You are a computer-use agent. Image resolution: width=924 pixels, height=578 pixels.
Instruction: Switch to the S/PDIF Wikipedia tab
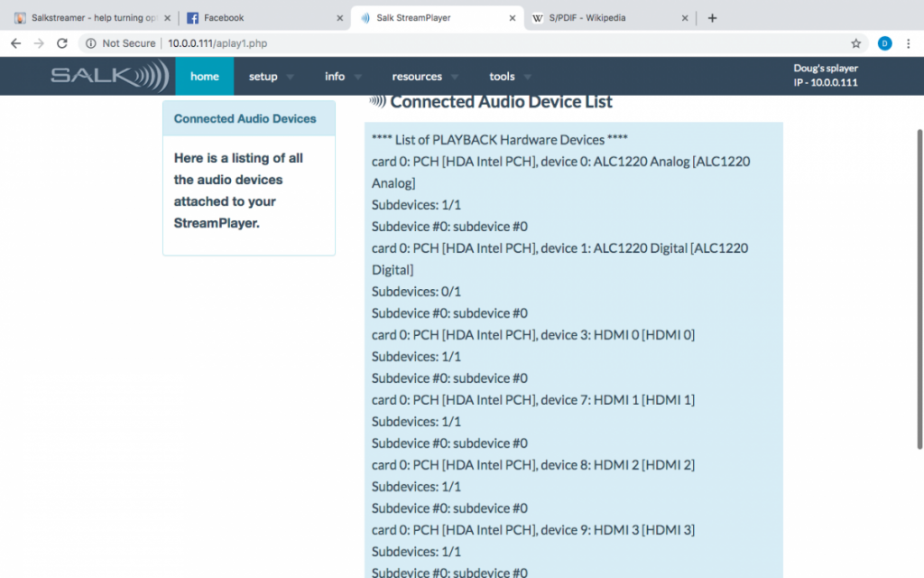pos(605,18)
